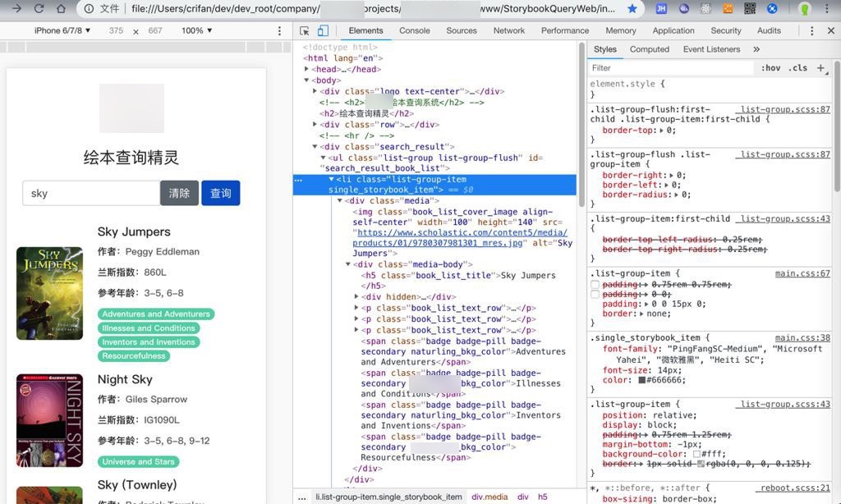
Task: Bookmark this page with the star
Action: click(632, 8)
